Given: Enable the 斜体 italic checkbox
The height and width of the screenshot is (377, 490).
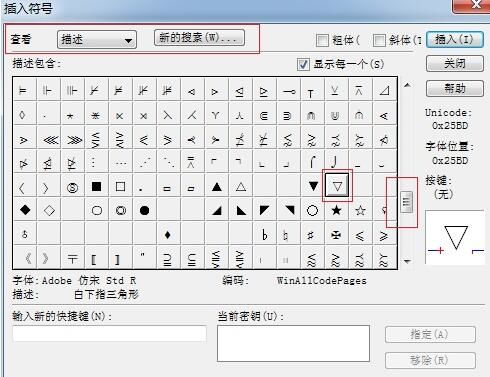Looking at the screenshot, I should point(379,40).
